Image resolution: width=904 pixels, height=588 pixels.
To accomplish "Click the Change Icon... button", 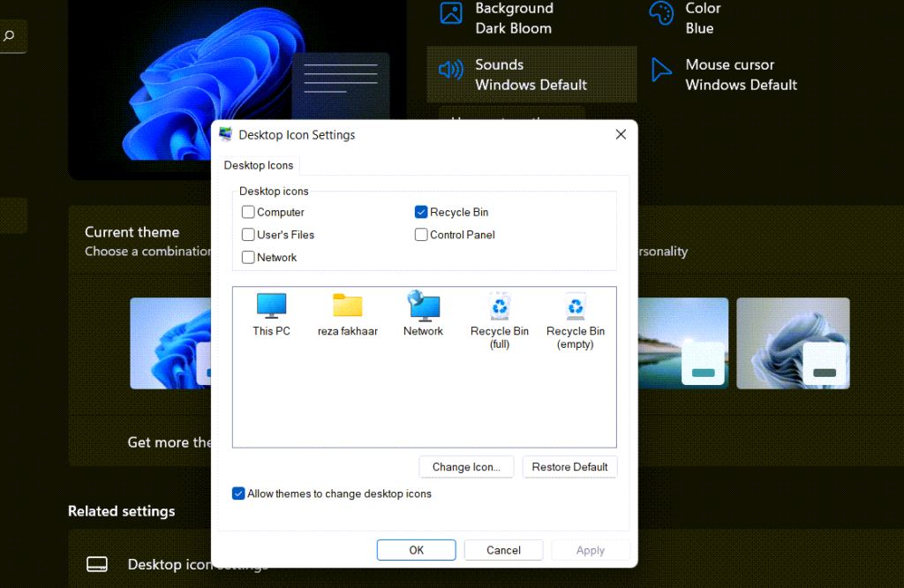I will (466, 467).
